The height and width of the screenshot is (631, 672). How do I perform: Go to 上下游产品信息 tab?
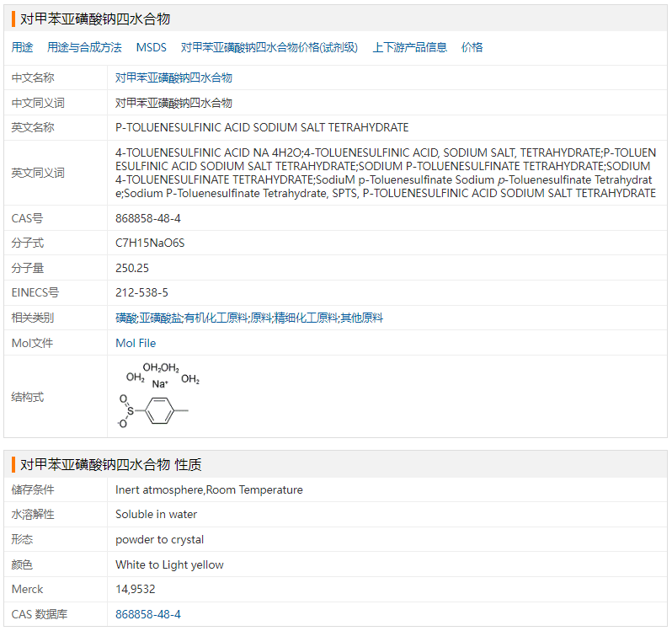pyautogui.click(x=410, y=48)
